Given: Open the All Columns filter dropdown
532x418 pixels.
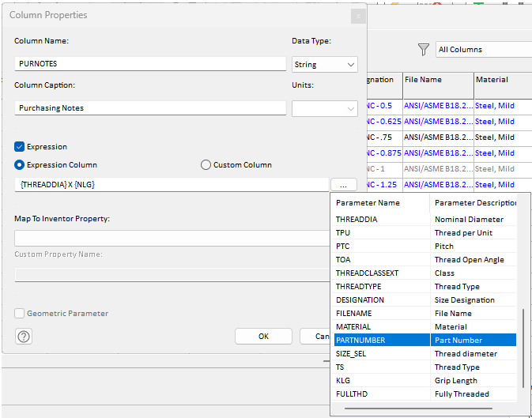Looking at the screenshot, I should 484,50.
